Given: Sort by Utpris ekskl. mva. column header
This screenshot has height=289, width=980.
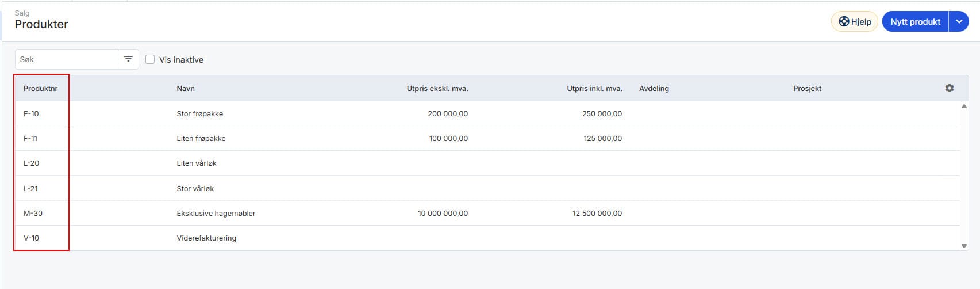Looking at the screenshot, I should pos(437,89).
